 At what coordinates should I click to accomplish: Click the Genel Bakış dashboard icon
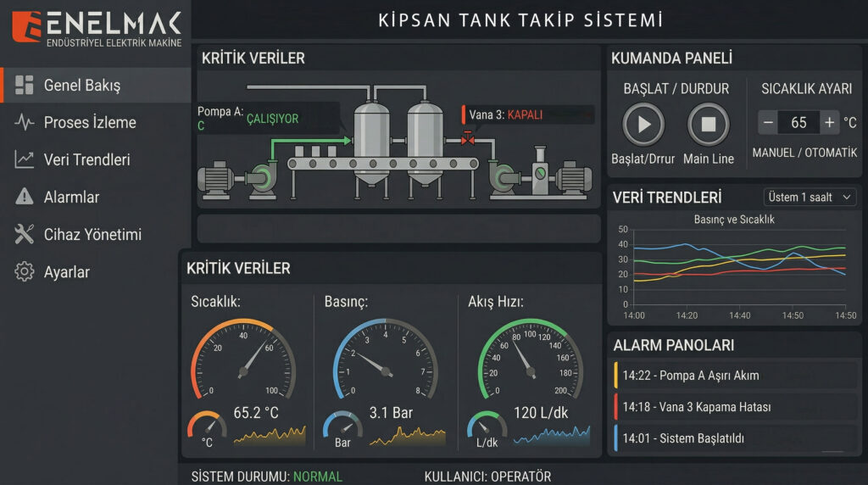click(24, 85)
